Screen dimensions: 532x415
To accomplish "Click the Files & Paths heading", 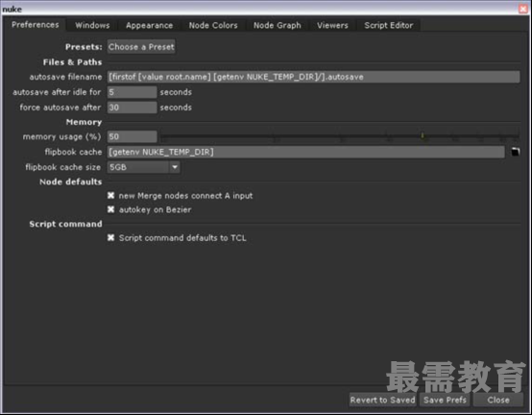I will pyautogui.click(x=72, y=62).
